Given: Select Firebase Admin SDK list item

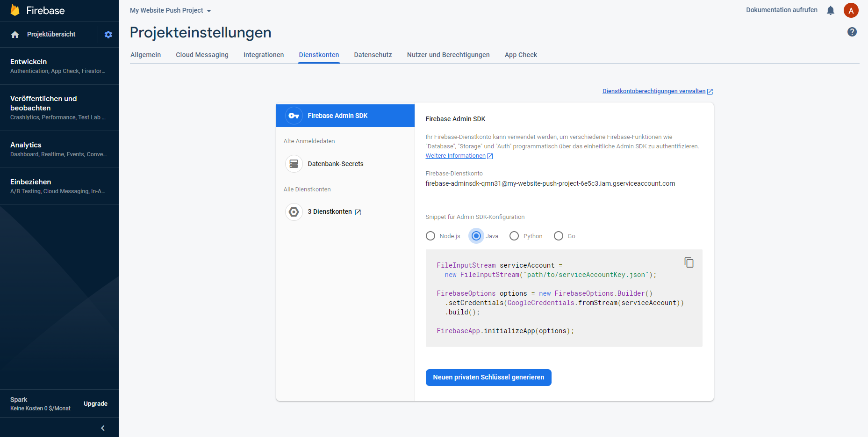Looking at the screenshot, I should coord(345,116).
